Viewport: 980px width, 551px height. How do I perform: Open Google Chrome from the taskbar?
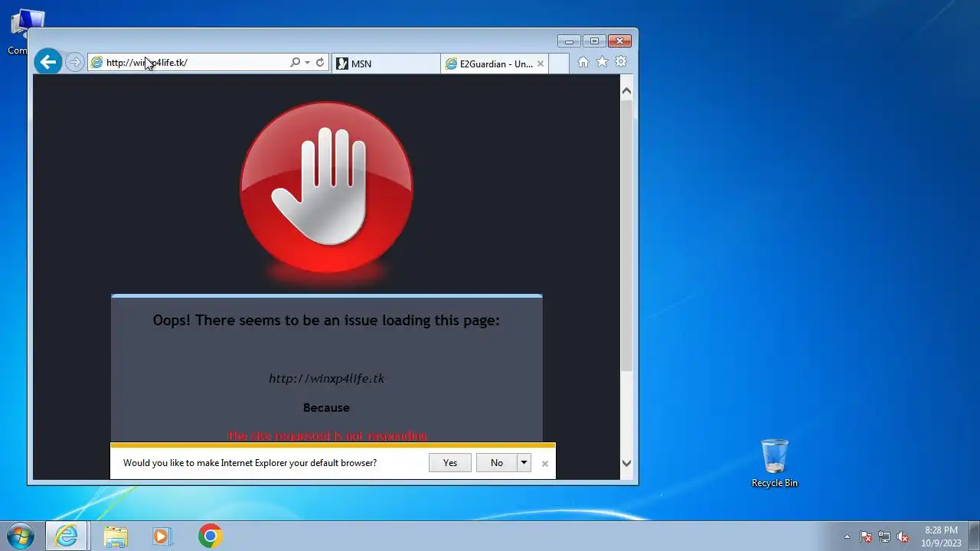coord(210,536)
